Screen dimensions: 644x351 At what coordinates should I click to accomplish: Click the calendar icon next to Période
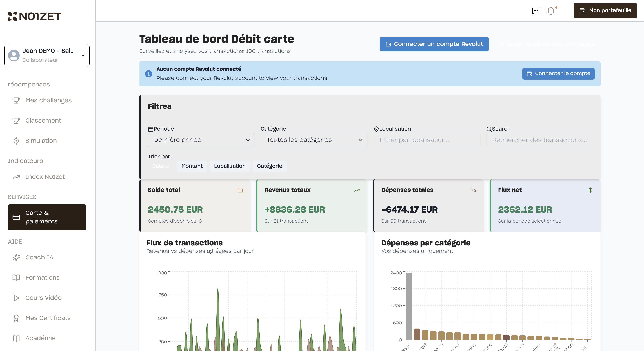pyautogui.click(x=151, y=129)
